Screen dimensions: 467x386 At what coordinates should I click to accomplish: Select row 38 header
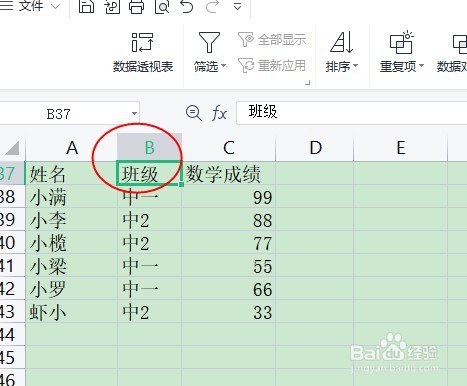point(12,197)
